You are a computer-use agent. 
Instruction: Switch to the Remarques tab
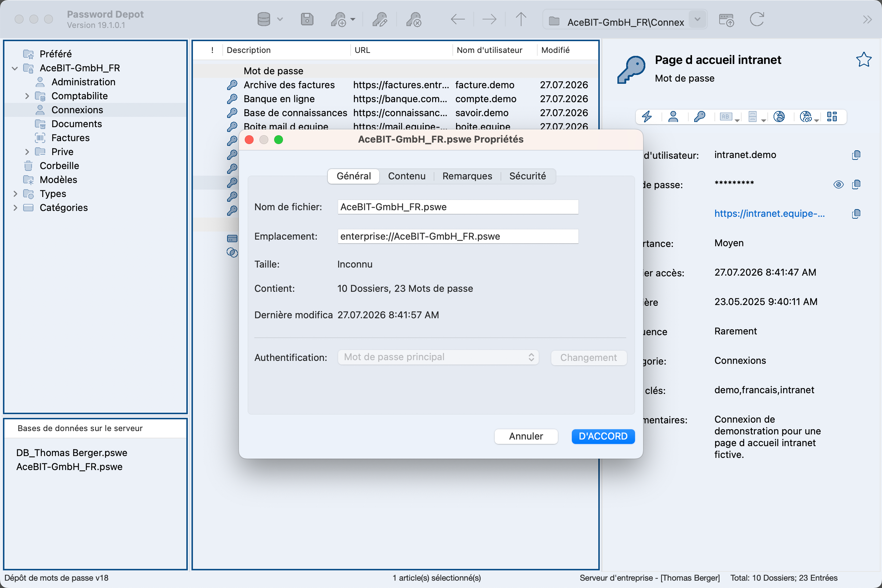[x=467, y=176]
